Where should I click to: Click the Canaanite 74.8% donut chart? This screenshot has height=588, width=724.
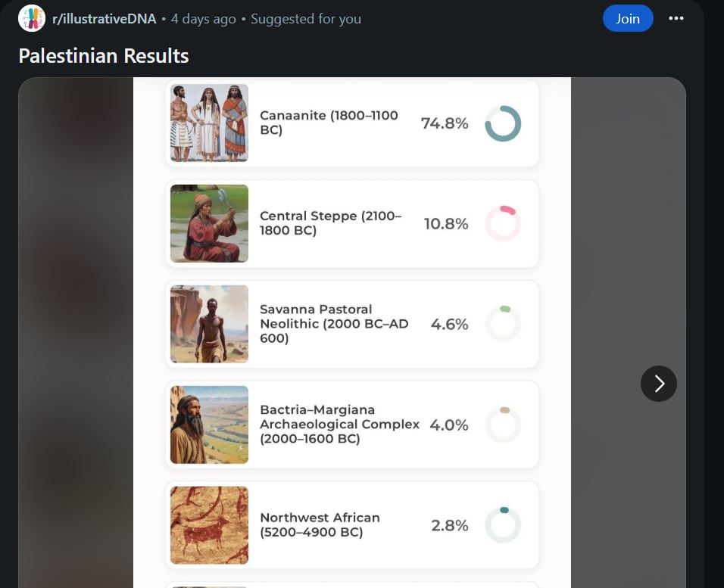tap(503, 123)
